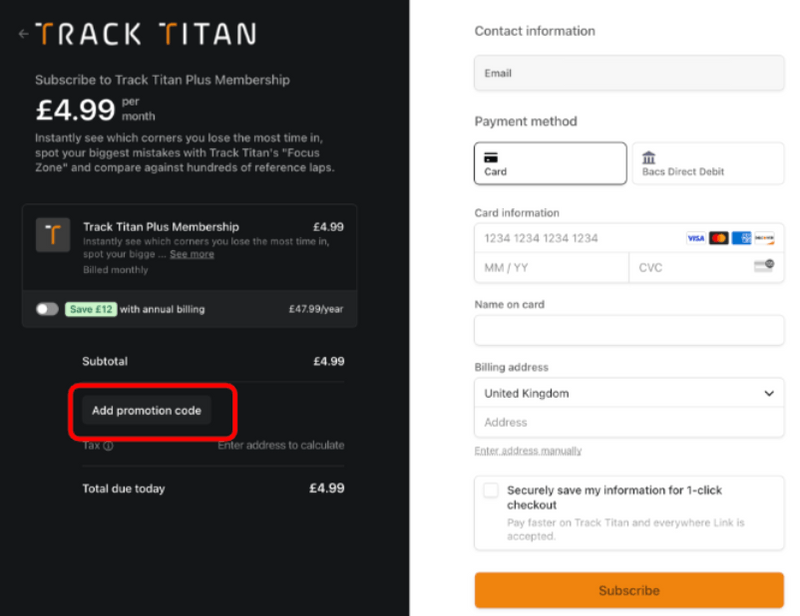Check securely save my information checkbox
Viewport: 800px width, 616px height.
click(490, 490)
